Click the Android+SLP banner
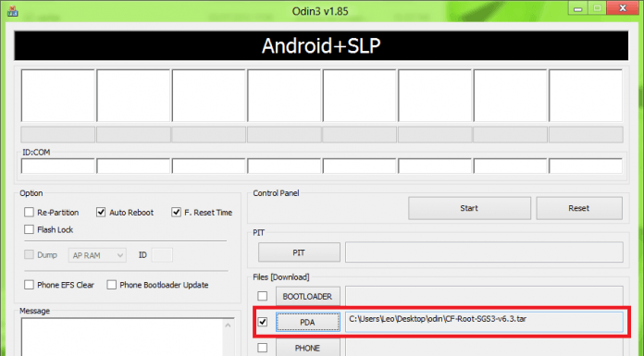Viewport: 644px width, 356px height. [x=321, y=45]
